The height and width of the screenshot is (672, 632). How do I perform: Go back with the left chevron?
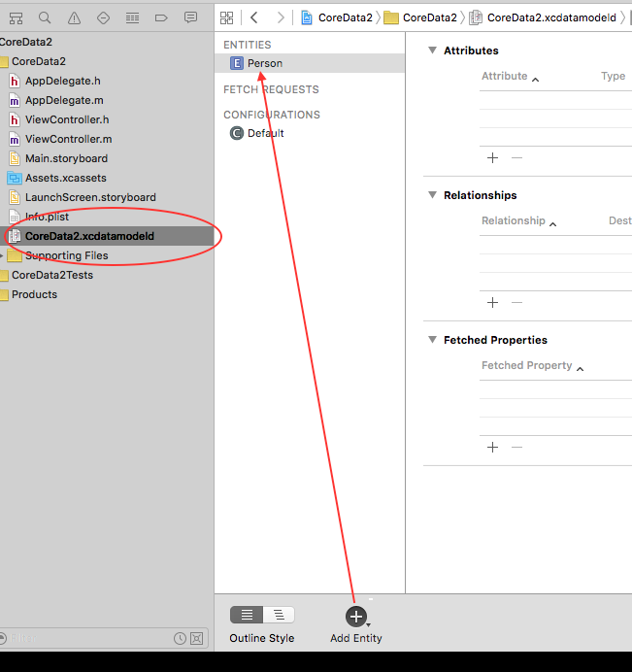click(x=254, y=17)
